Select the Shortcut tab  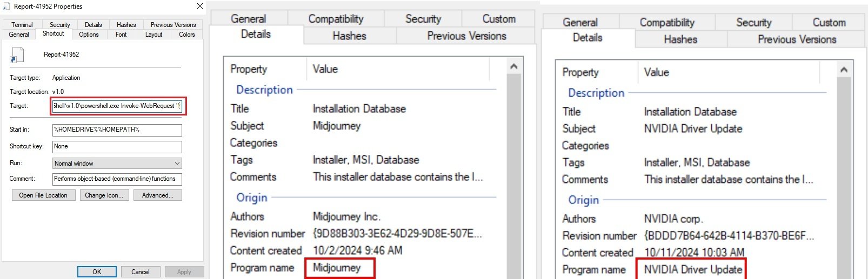[x=53, y=33]
